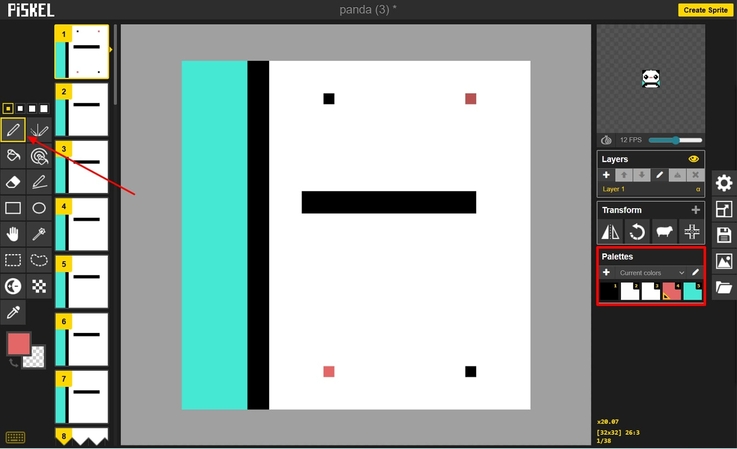Select the white palette color 2
Screen dimensions: 737x449
click(x=630, y=291)
